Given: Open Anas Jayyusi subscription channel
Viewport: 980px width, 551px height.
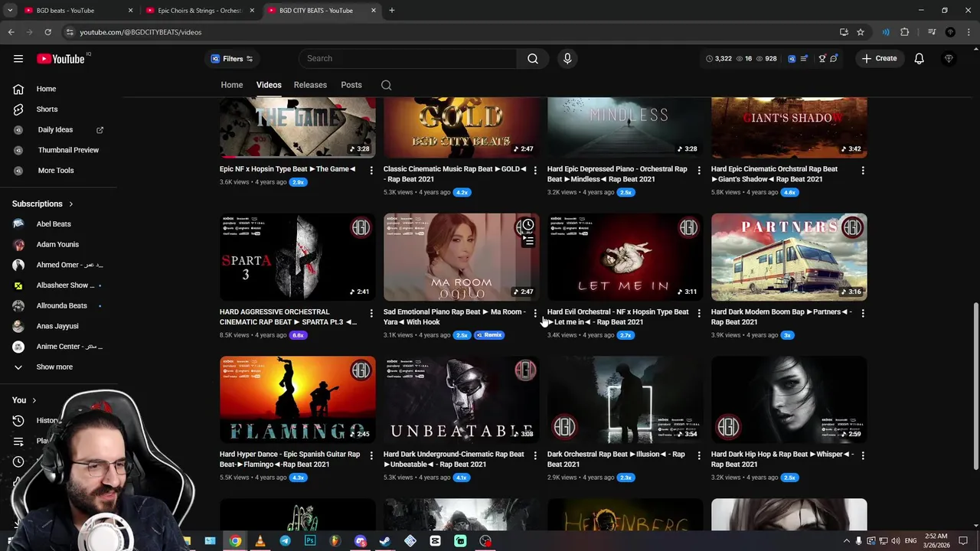Looking at the screenshot, I should click(x=58, y=326).
